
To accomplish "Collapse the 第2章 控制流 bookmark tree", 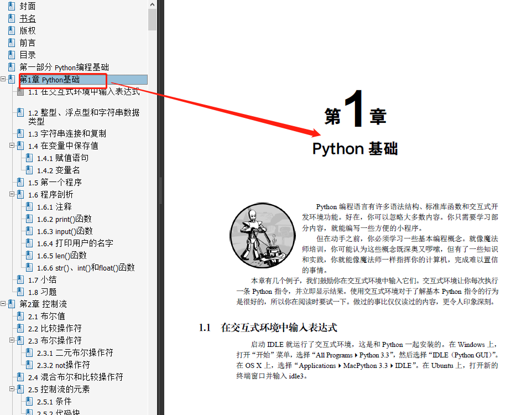I will click(x=3, y=303).
